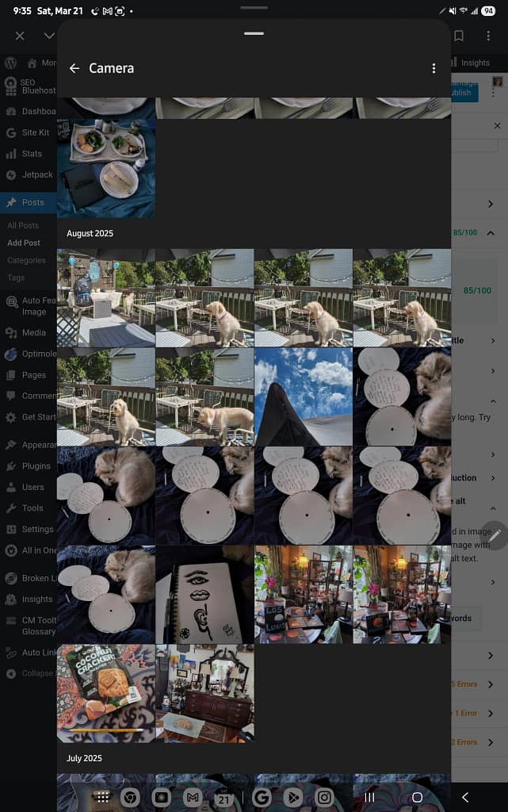
Task: Launch Gmail from the taskbar
Action: click(193, 798)
